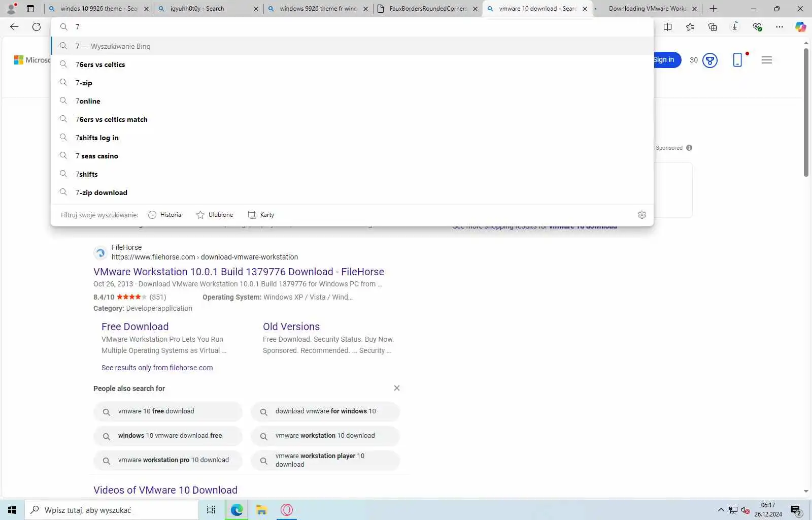Switch to the 'windows 9926 theme fr' tab

319,9
